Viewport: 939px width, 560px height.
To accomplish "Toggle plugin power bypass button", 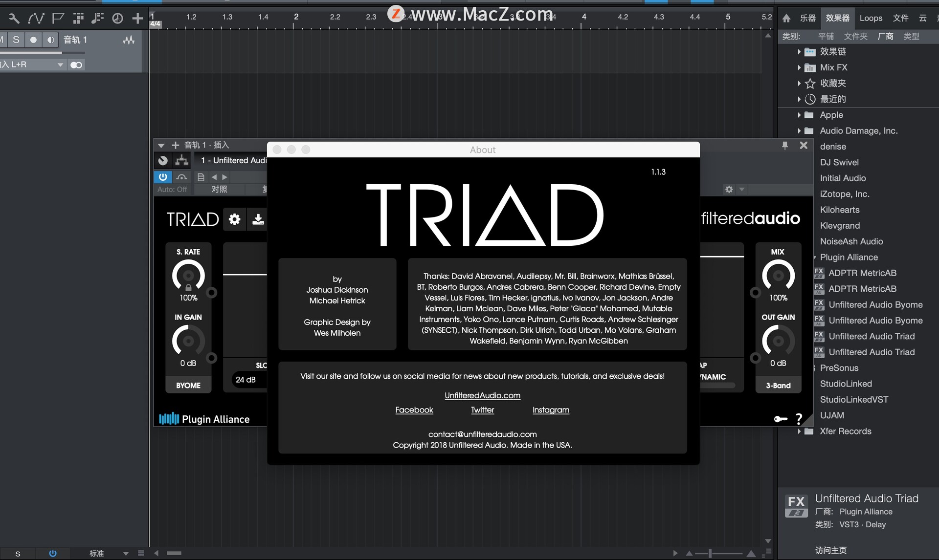I will 163,177.
